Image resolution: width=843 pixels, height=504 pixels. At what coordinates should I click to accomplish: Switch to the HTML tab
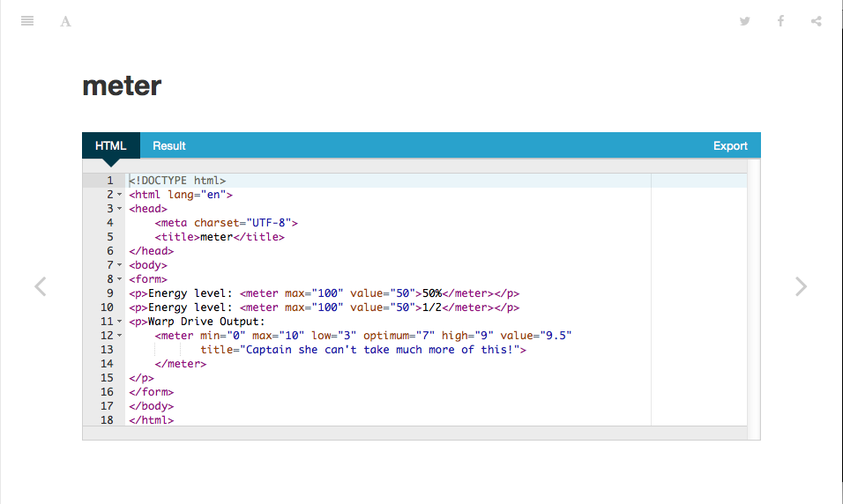point(111,145)
